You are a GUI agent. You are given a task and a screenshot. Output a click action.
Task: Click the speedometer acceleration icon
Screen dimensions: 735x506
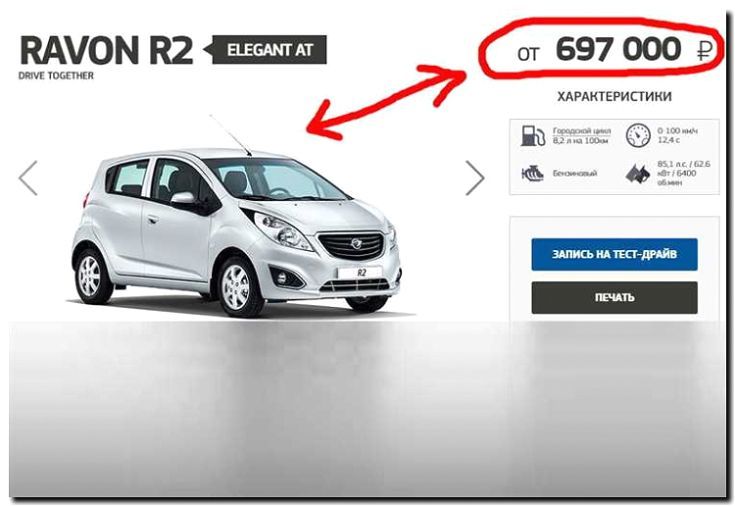(x=638, y=136)
